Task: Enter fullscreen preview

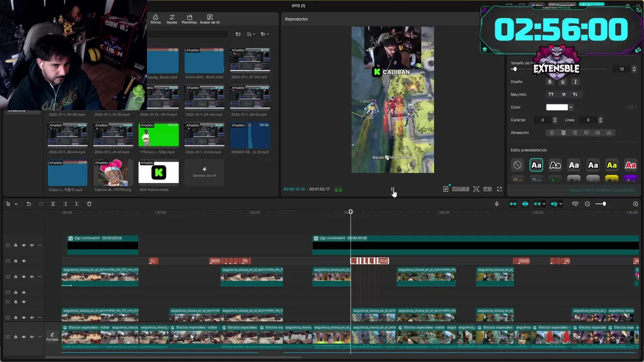Action: tap(499, 189)
